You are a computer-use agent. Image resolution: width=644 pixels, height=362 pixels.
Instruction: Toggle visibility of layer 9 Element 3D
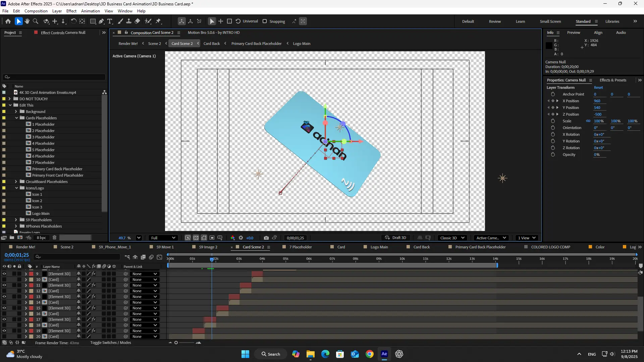[x=4, y=274]
